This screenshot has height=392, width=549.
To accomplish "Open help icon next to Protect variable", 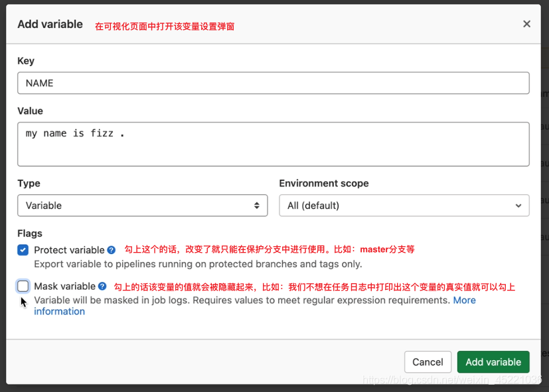I will (x=112, y=250).
